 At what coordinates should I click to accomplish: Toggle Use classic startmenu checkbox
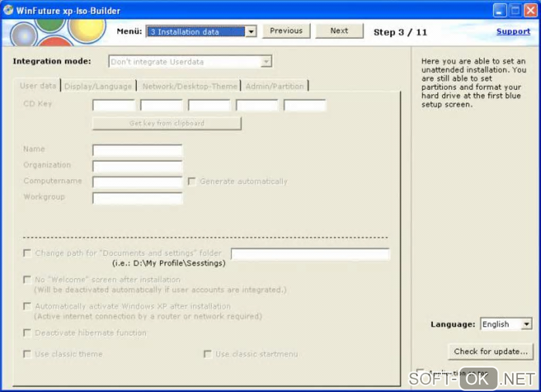208,354
